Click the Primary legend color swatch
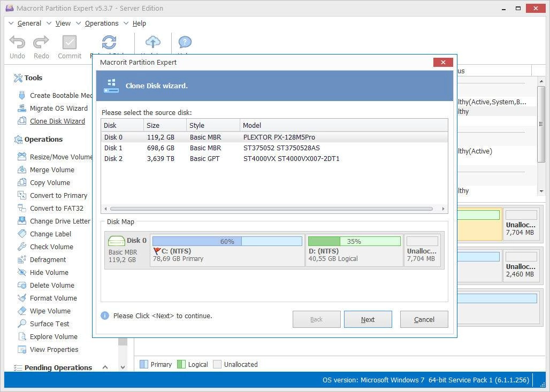 144,364
